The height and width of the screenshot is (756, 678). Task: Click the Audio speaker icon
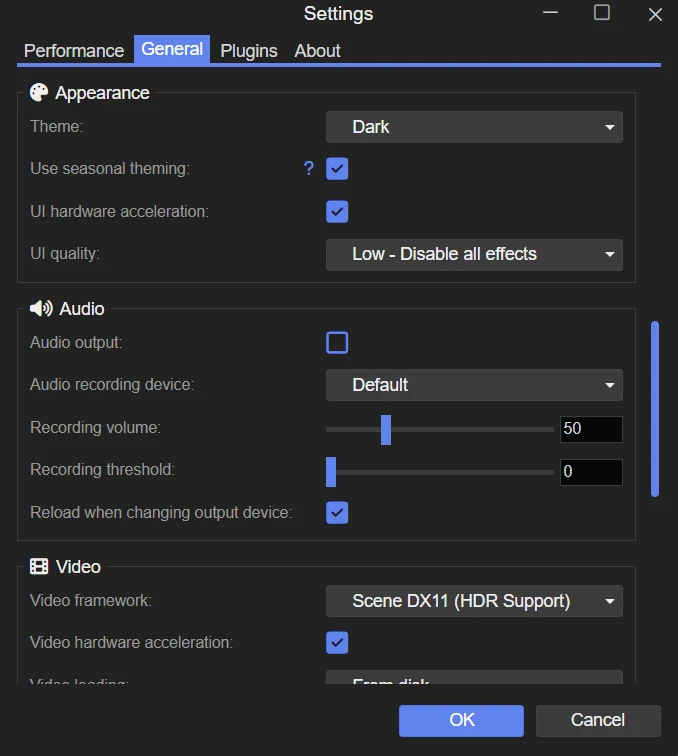coord(41,309)
